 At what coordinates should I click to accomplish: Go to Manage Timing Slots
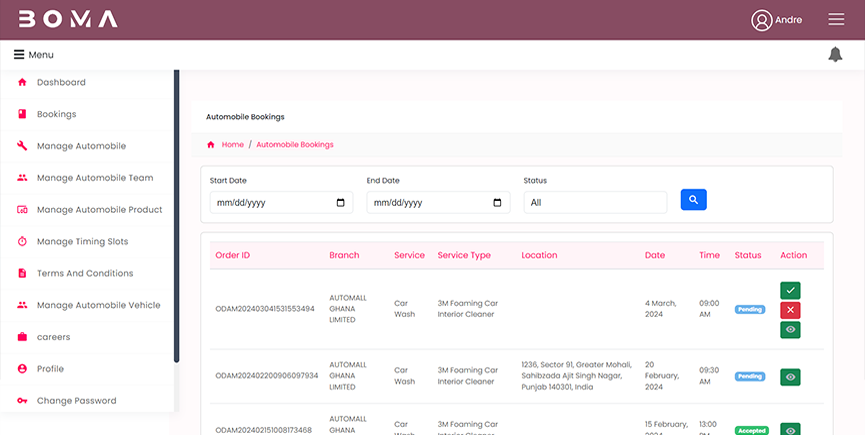click(82, 242)
